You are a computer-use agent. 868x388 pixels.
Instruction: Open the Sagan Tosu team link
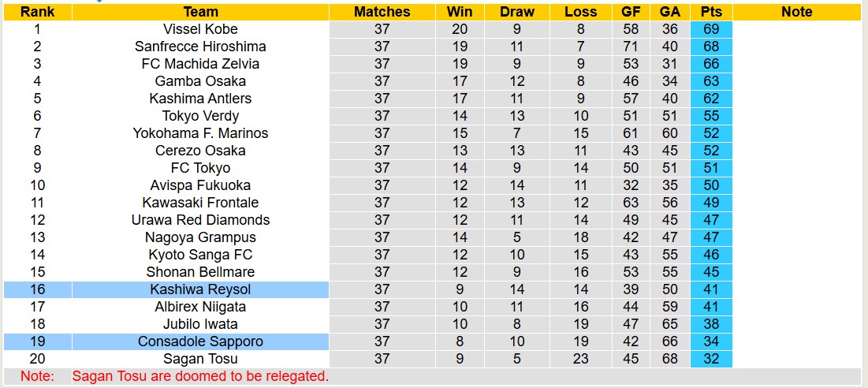[200, 359]
